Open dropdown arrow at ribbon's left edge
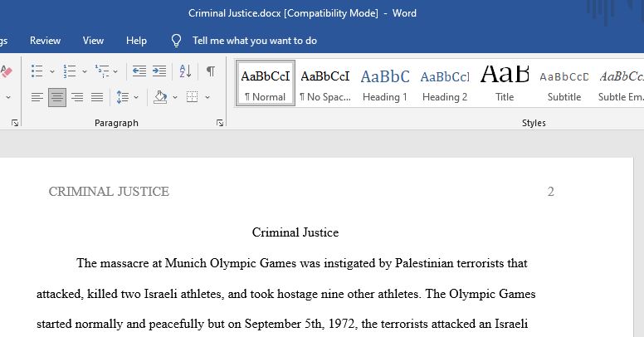Screen dimensions: 644x337 point(8,97)
